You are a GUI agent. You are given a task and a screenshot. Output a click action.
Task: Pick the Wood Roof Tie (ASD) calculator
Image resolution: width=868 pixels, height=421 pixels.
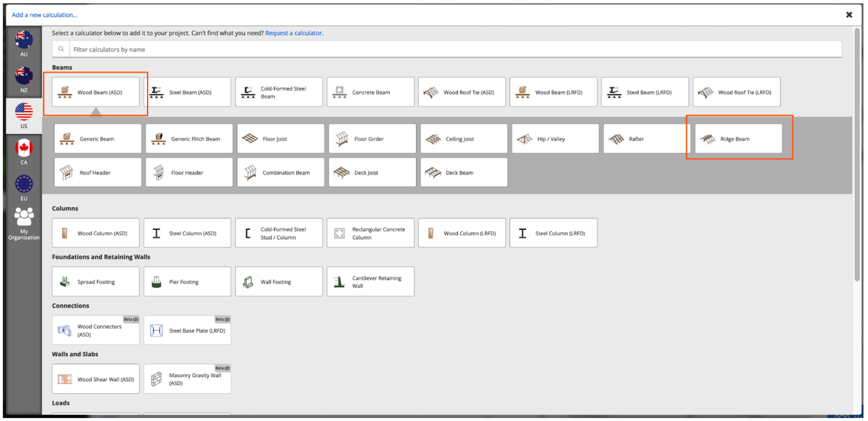(462, 92)
